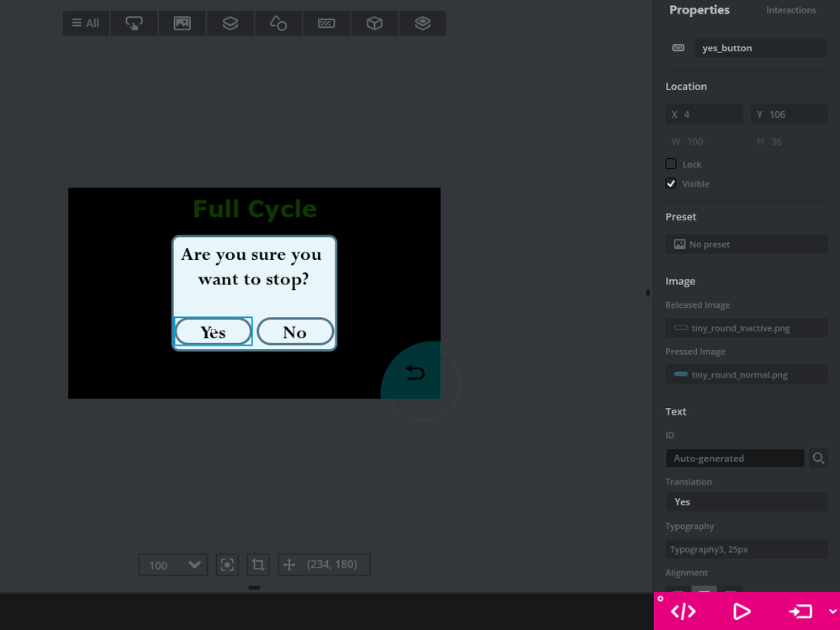Image resolution: width=840 pixels, height=630 pixels.
Task: Click the X location field
Action: tap(704, 114)
